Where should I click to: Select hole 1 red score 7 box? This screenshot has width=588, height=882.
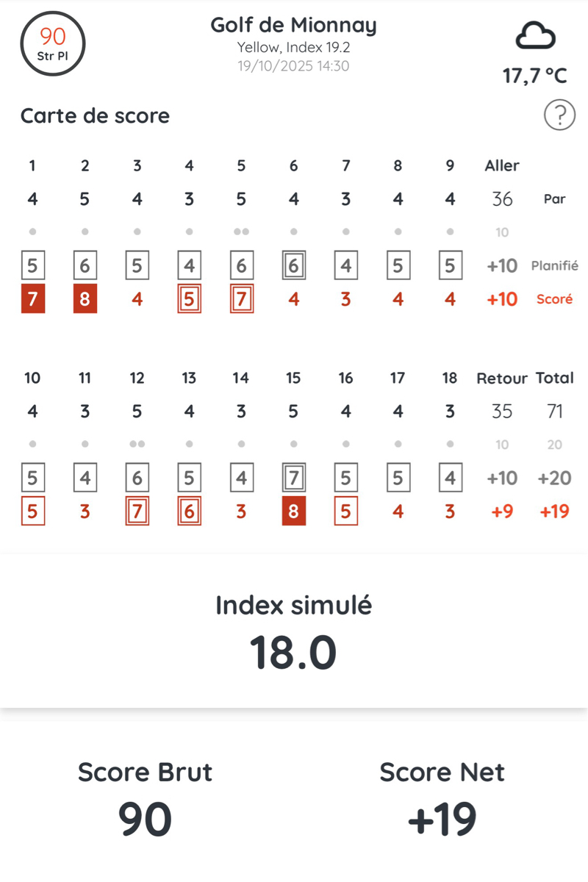pyautogui.click(x=32, y=300)
